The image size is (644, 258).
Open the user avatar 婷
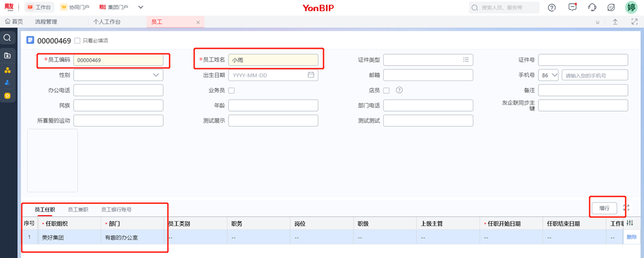(x=631, y=7)
